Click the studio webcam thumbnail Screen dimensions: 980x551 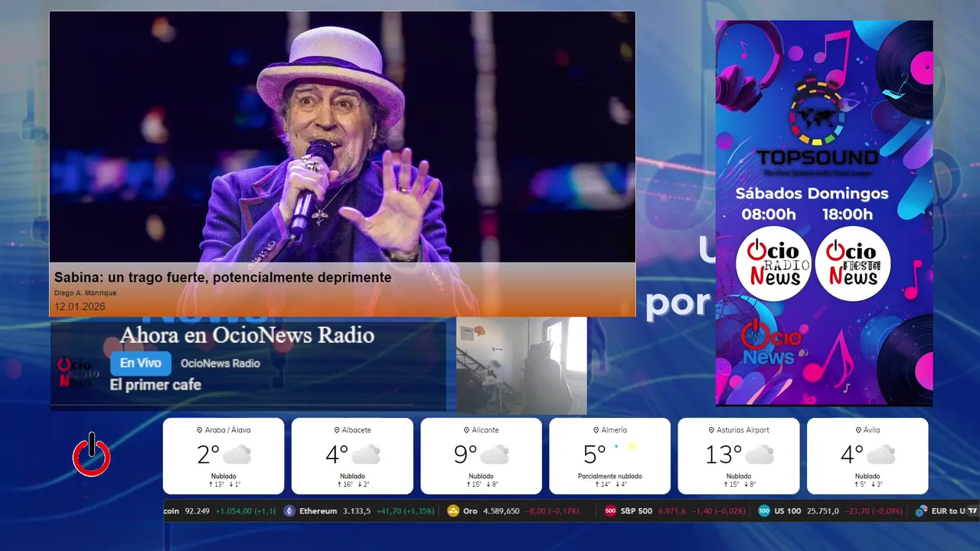[x=521, y=366]
